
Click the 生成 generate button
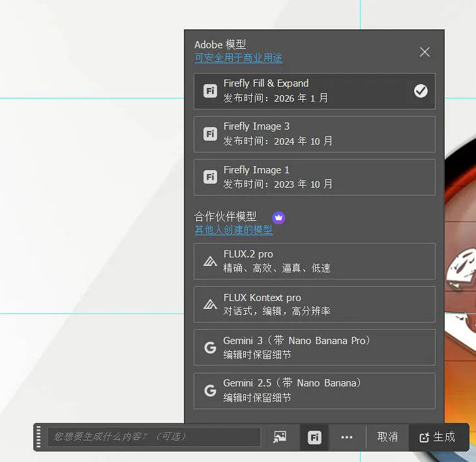tap(438, 437)
